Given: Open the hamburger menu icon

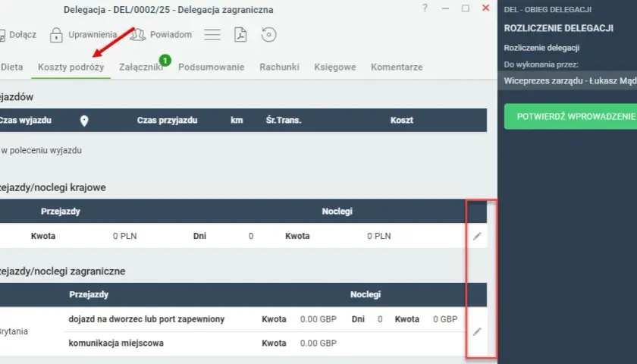Looking at the screenshot, I should click(212, 35).
